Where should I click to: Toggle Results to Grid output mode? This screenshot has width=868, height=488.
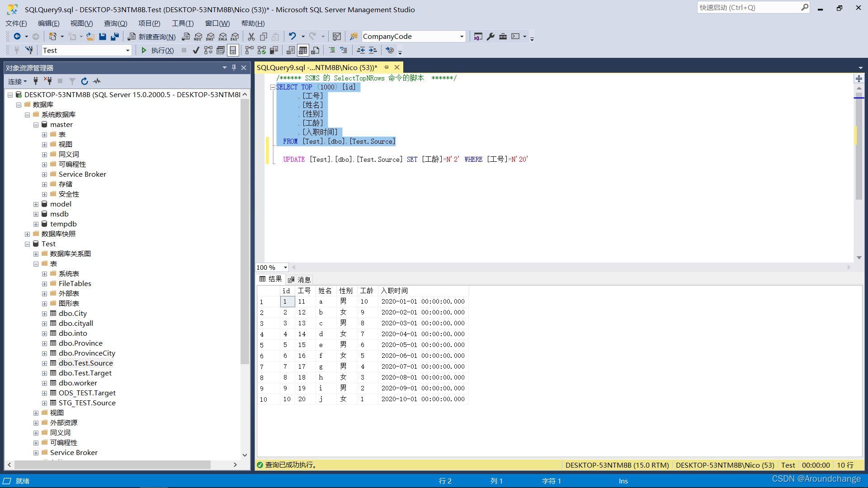pyautogui.click(x=303, y=50)
